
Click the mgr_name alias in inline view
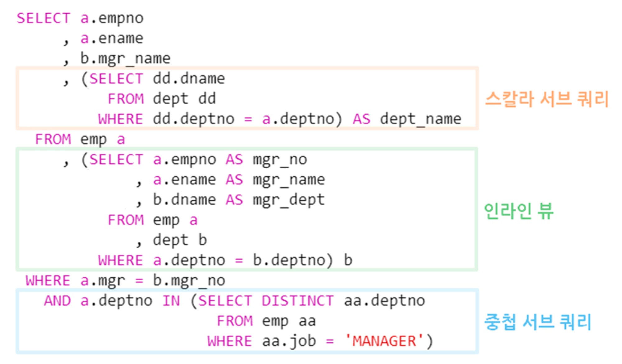(289, 180)
